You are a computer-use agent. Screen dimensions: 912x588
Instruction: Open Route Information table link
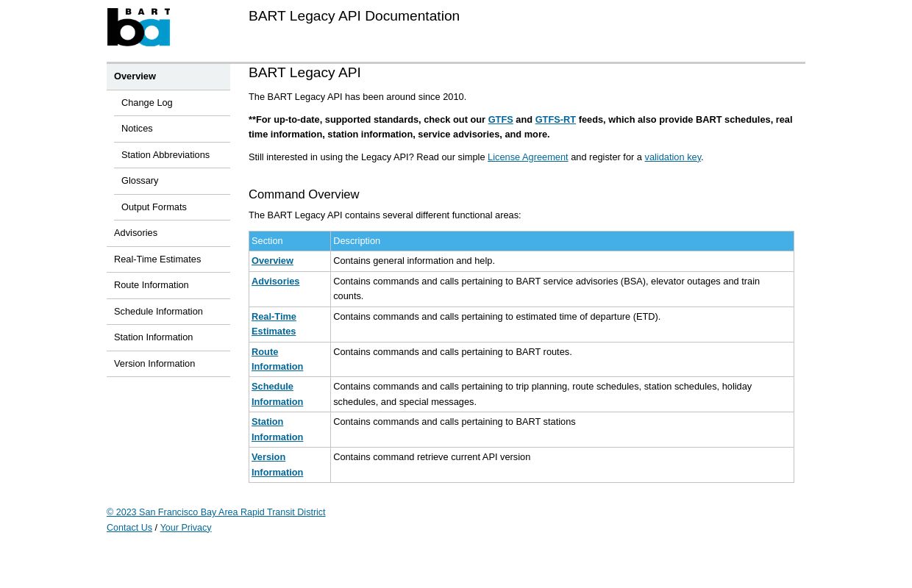[277, 359]
